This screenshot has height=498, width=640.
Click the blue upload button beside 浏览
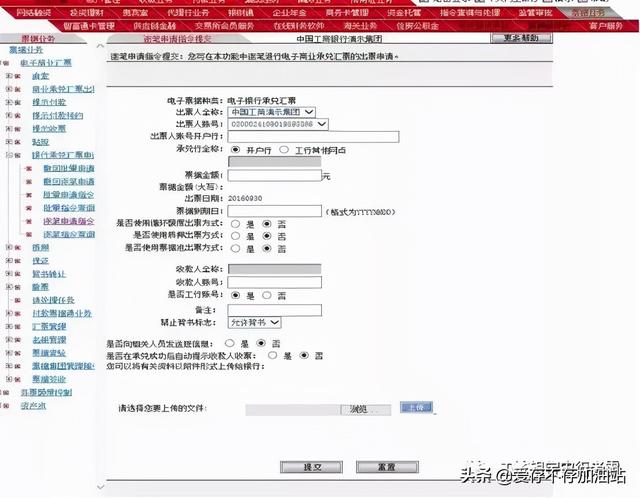[x=416, y=407]
